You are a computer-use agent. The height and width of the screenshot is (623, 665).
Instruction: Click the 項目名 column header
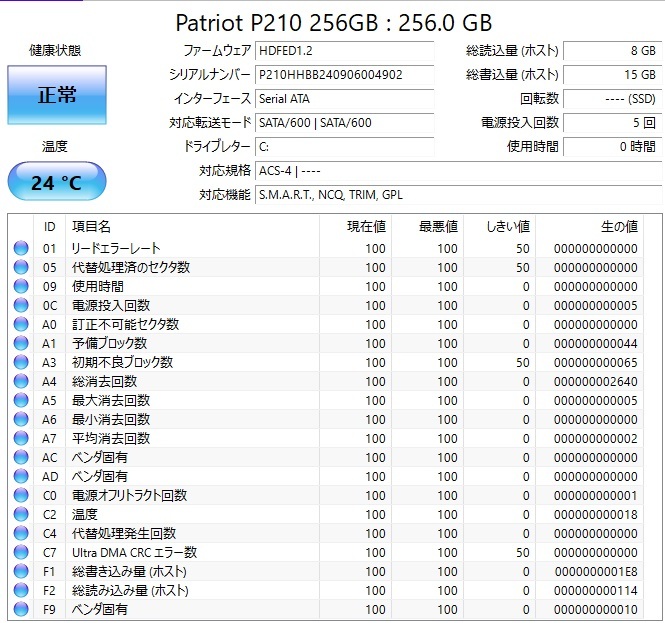coord(193,227)
